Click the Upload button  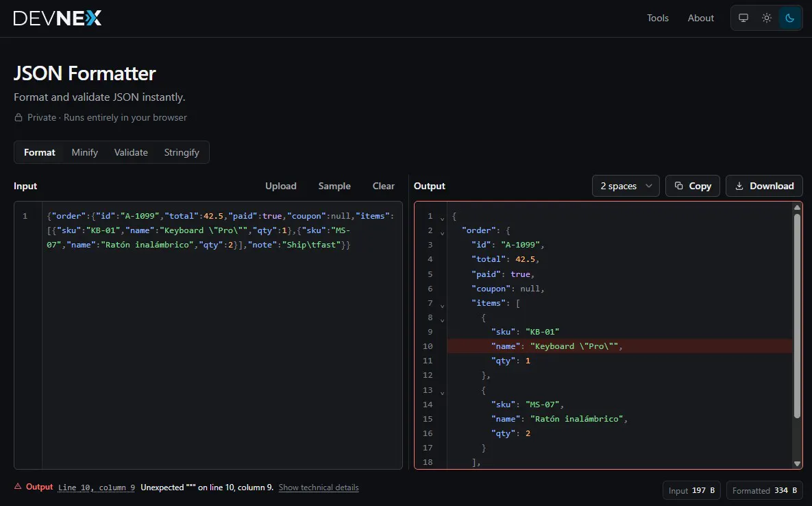(x=281, y=186)
